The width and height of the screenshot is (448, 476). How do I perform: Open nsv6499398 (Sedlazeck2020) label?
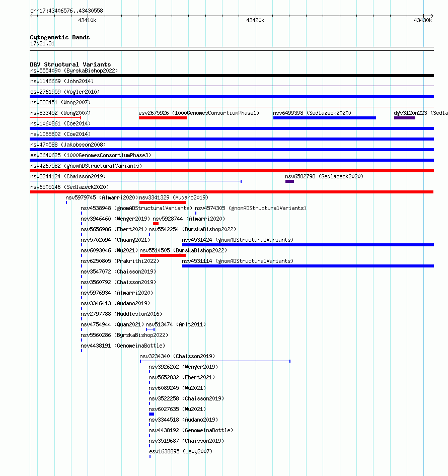pyautogui.click(x=312, y=113)
